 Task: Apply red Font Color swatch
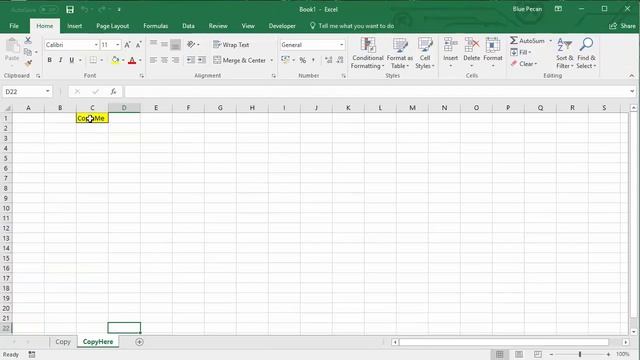[132, 60]
